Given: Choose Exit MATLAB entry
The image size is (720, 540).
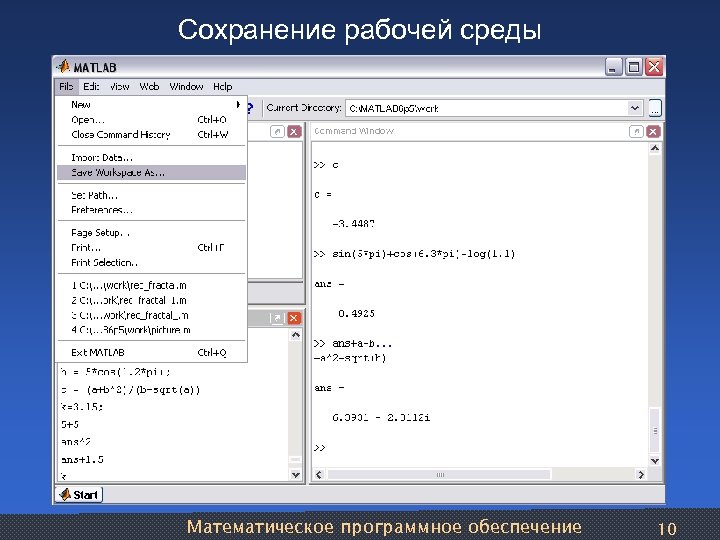Looking at the screenshot, I should [x=152, y=353].
